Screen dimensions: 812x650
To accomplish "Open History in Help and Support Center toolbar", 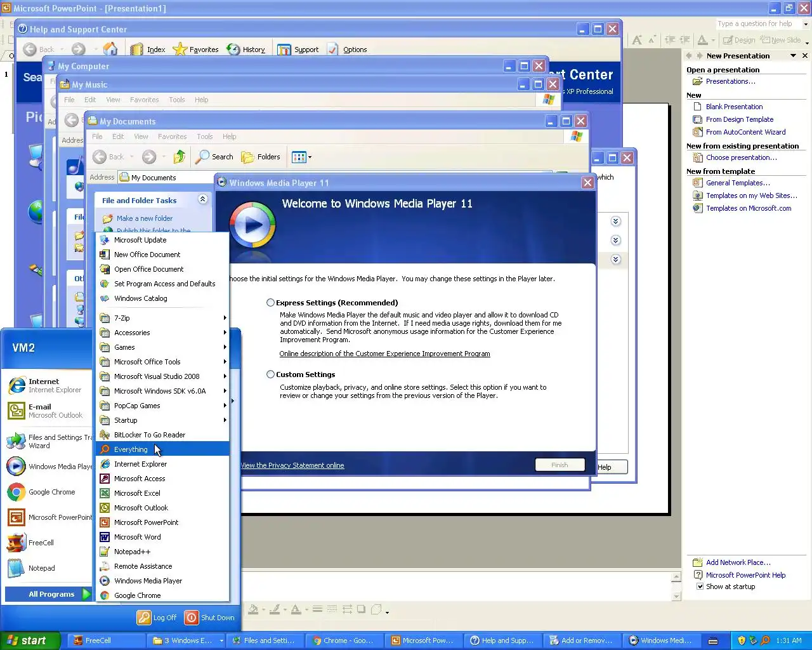I will point(246,49).
